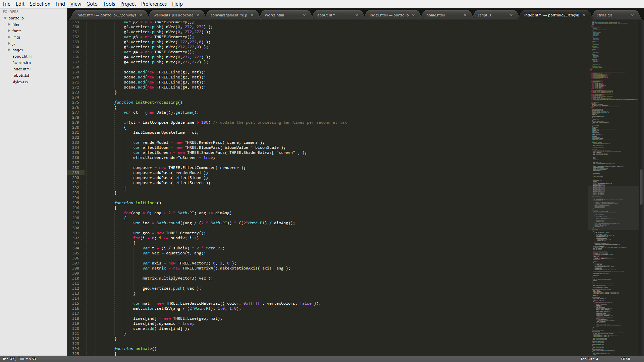This screenshot has width=644, height=362.
Task: Open the Tools menu
Action: click(x=109, y=4)
